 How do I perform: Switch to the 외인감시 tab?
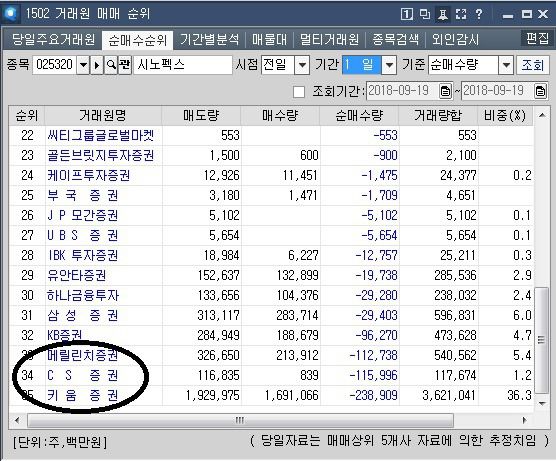point(455,39)
